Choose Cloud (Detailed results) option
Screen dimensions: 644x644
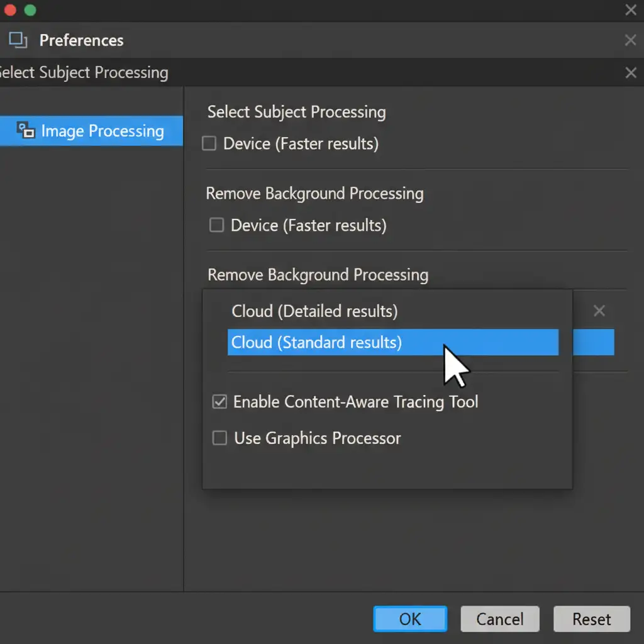[314, 311]
